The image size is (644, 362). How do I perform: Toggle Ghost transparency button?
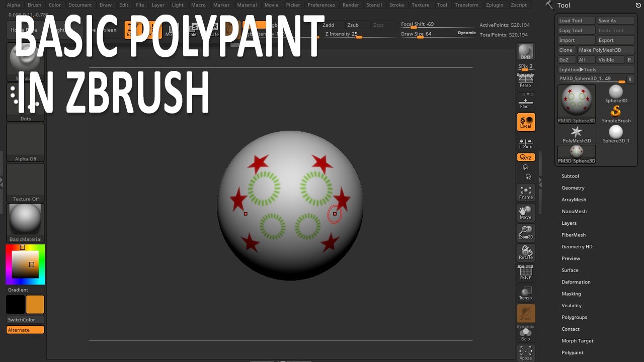click(x=526, y=313)
